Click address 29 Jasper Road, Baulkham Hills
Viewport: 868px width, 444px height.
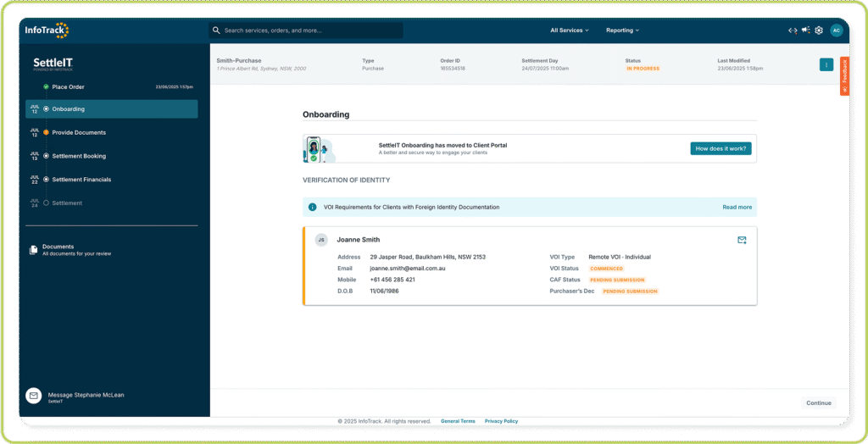428,257
